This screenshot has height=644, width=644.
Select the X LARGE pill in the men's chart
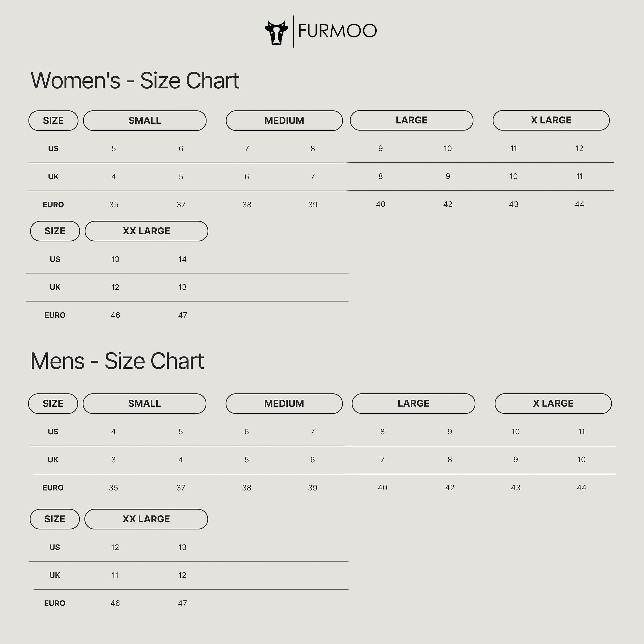(x=553, y=403)
